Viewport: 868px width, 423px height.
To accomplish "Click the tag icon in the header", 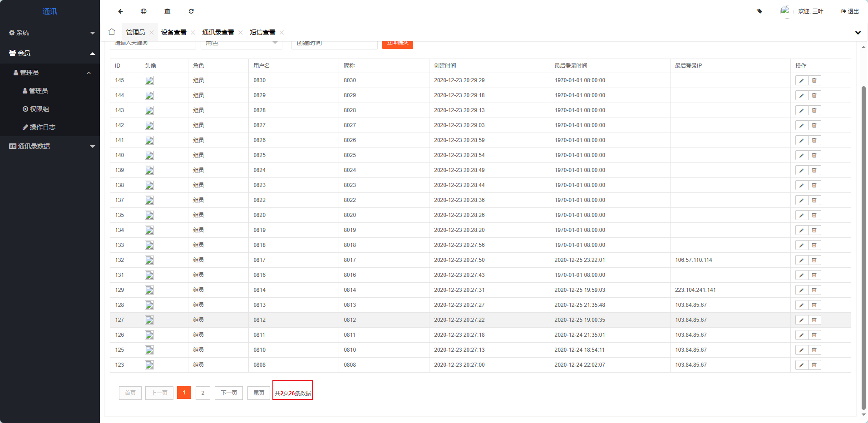I will tap(759, 11).
